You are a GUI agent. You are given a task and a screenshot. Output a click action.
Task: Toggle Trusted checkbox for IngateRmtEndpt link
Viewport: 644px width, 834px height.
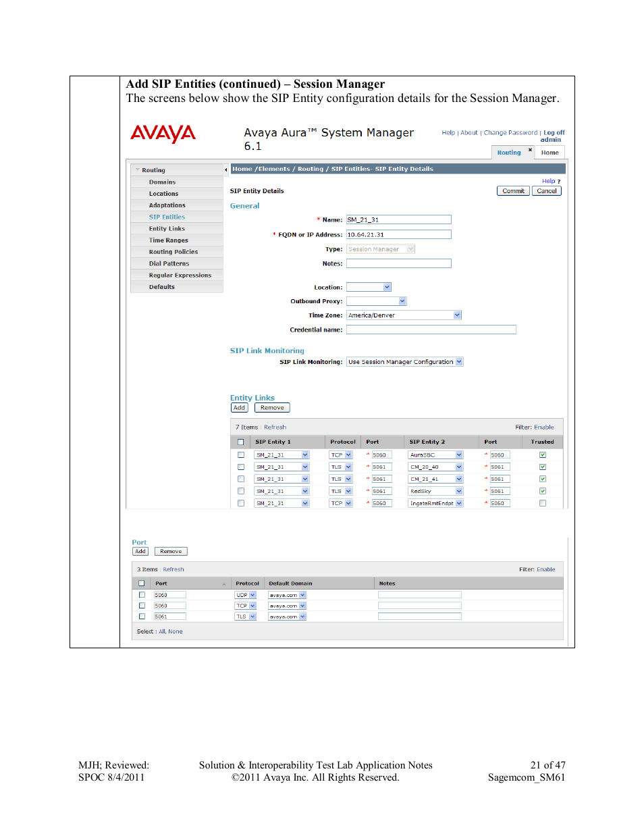click(543, 503)
